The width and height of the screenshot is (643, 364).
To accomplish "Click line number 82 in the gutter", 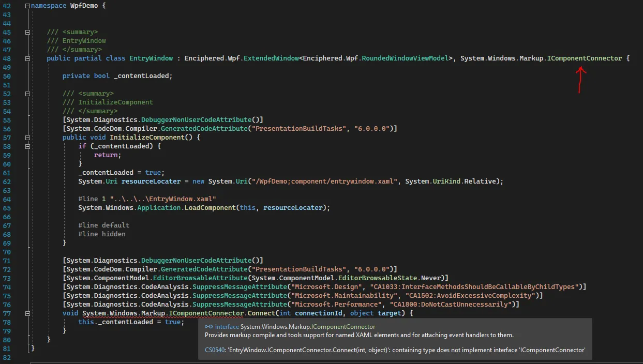I will (x=7, y=357).
